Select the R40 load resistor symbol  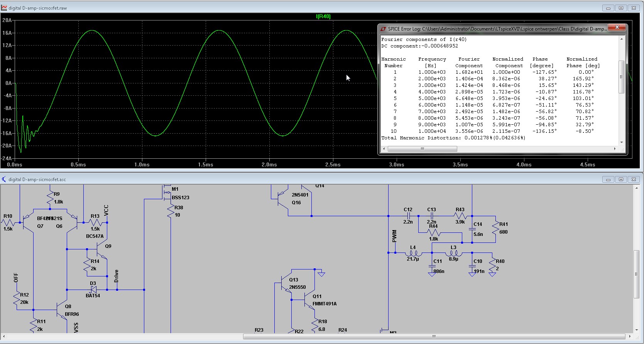point(492,265)
